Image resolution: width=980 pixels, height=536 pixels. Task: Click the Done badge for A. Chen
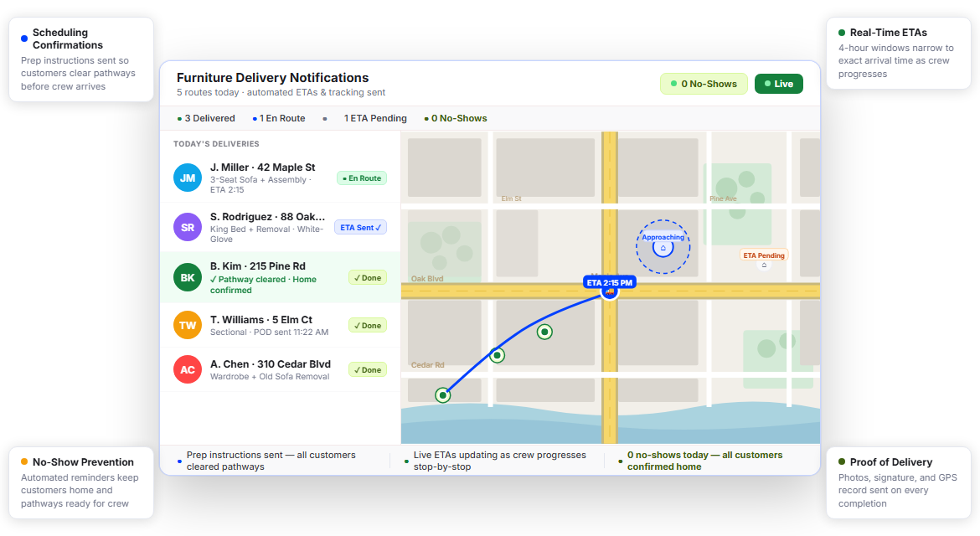[368, 370]
